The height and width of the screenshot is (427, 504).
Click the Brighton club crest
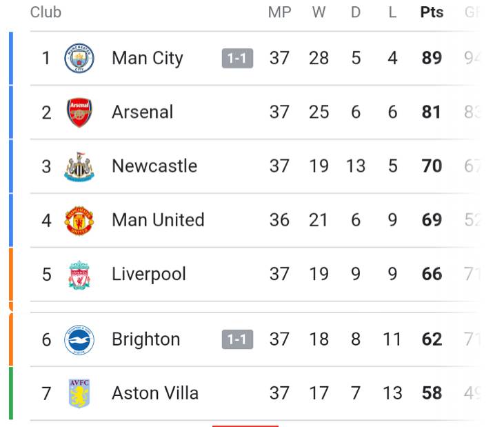79,339
